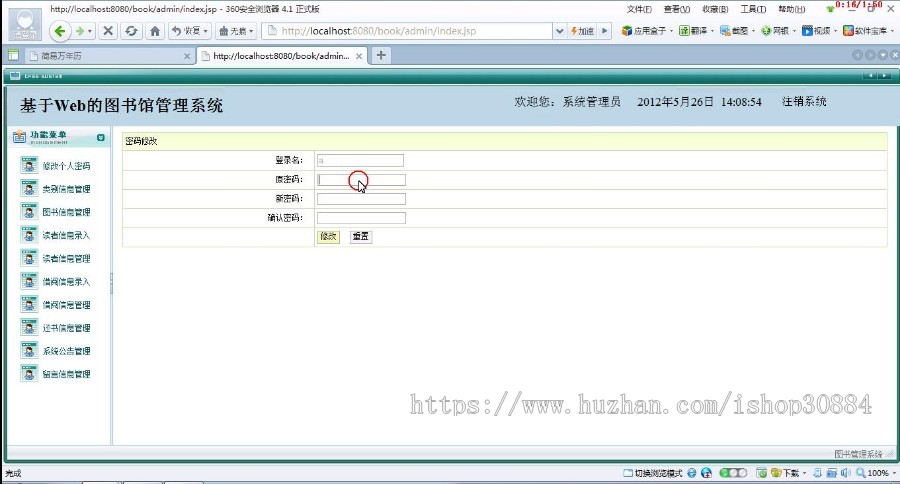Open 修改个人密码 in the sidebar
The height and width of the screenshot is (484, 900).
56,165
